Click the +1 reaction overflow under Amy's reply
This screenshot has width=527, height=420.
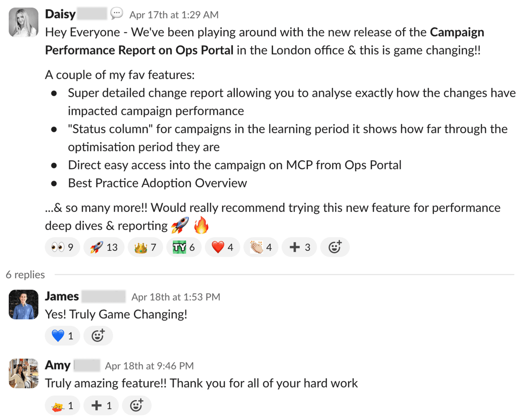point(101,405)
